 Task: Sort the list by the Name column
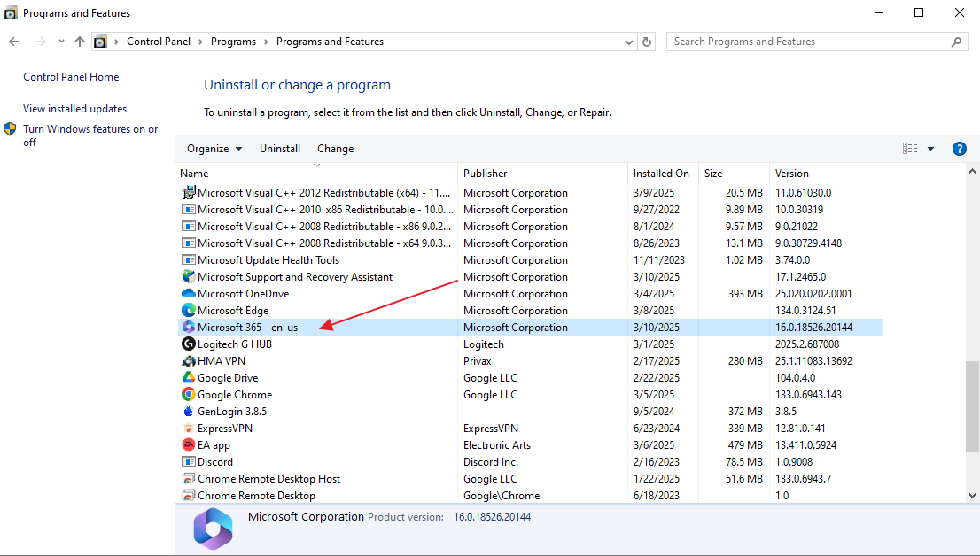click(x=316, y=173)
